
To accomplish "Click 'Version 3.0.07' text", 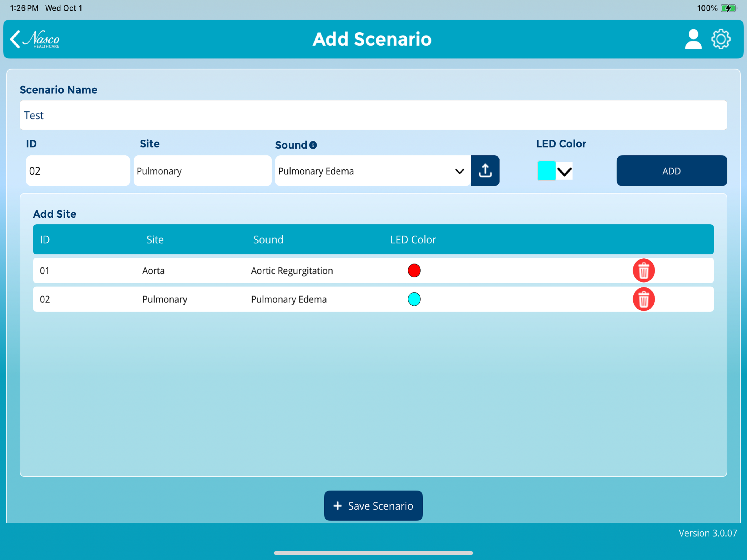I will [708, 533].
